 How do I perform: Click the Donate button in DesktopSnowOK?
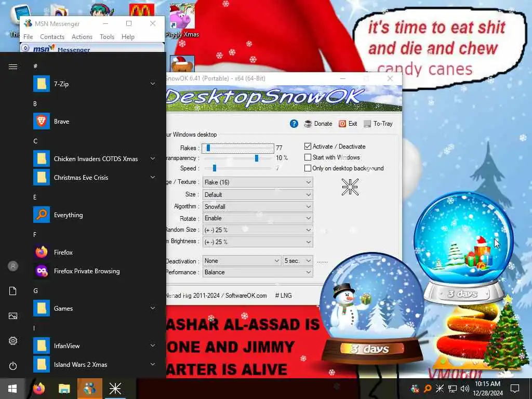[x=318, y=124]
